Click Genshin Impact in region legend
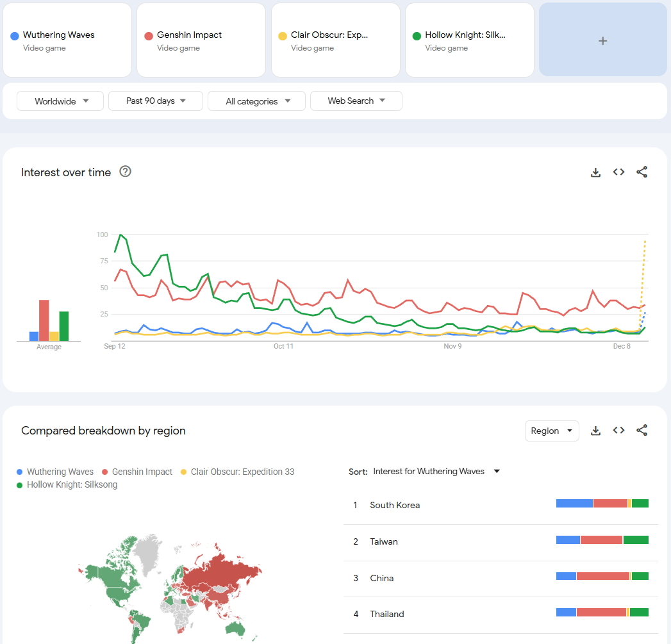Image resolution: width=671 pixels, height=644 pixels. [142, 472]
